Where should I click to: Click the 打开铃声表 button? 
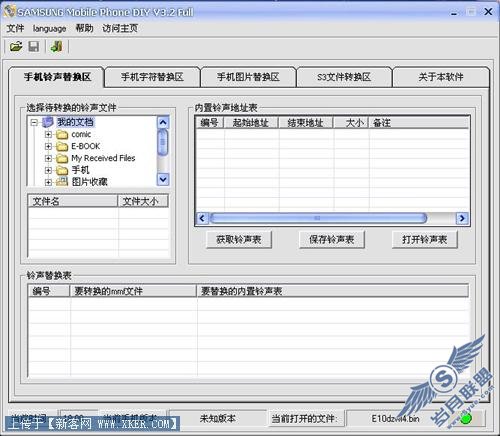(424, 239)
